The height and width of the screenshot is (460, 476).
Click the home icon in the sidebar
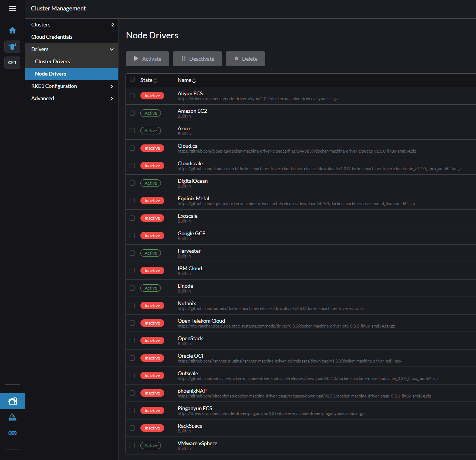(12, 30)
